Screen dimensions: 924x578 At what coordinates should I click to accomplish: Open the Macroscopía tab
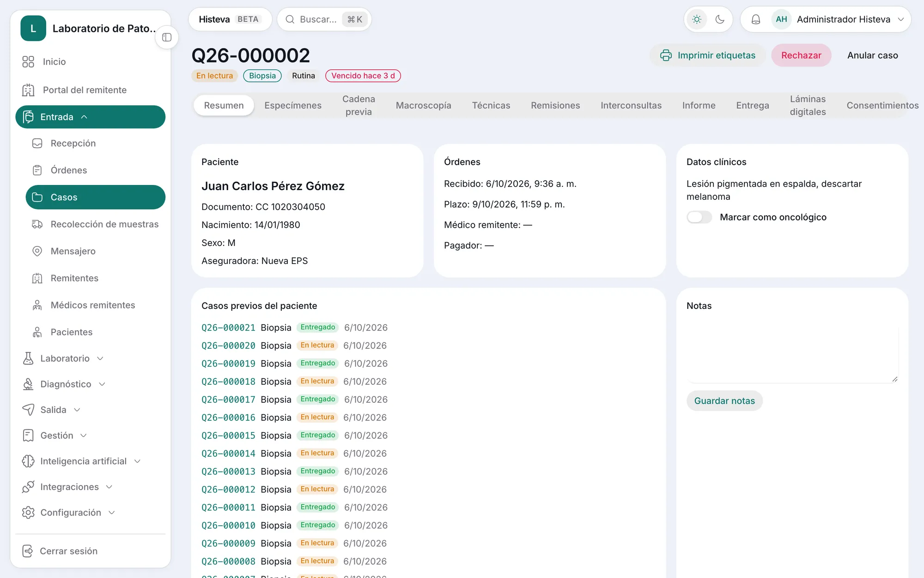tap(424, 105)
